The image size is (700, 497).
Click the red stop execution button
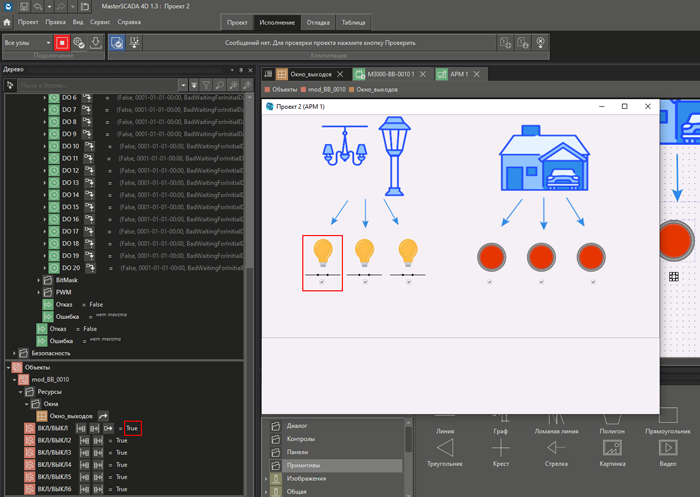tap(62, 43)
